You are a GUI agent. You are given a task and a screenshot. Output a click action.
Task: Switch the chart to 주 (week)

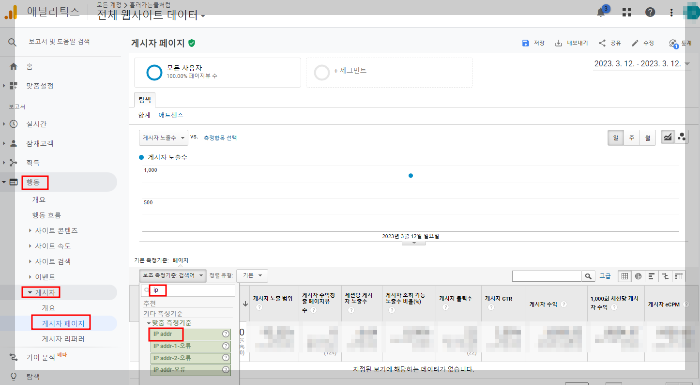[x=632, y=138]
